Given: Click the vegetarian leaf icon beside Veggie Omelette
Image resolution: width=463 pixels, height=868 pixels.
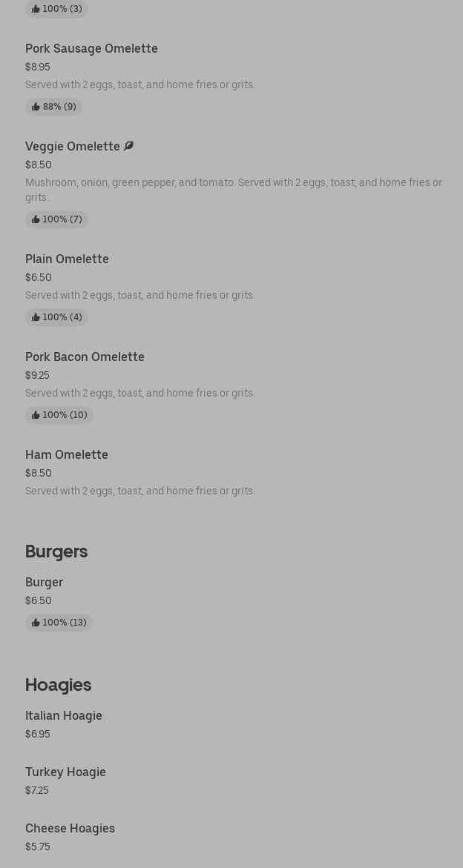Looking at the screenshot, I should coord(128,146).
